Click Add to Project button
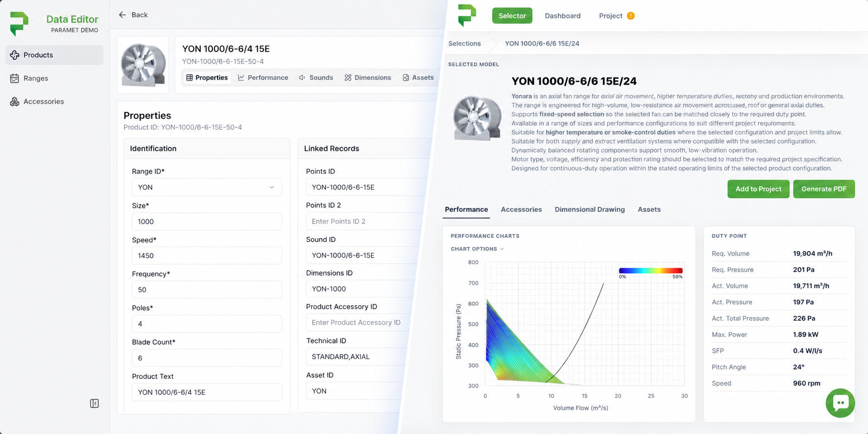868x434 pixels. [758, 189]
